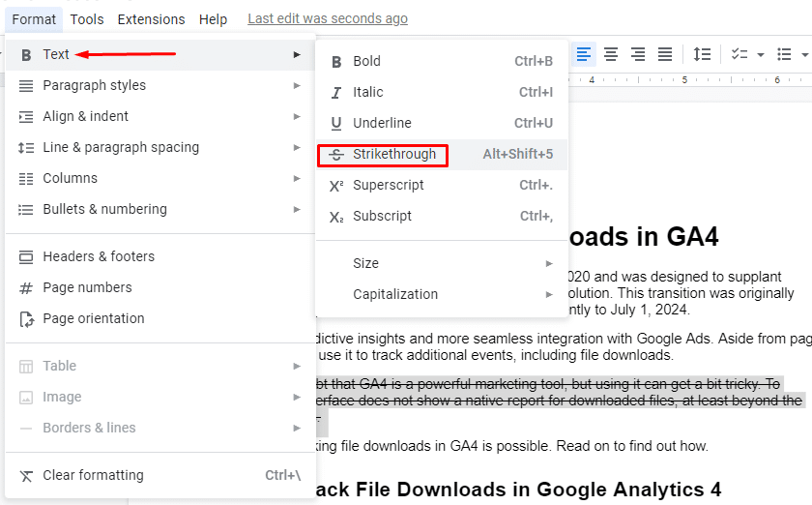Click the Clear formatting icon
Screen dimensions: 812x505
pyautogui.click(x=26, y=476)
